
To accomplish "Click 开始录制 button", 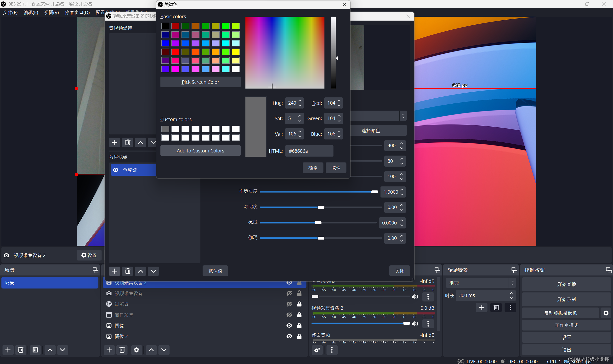I will [x=566, y=299].
